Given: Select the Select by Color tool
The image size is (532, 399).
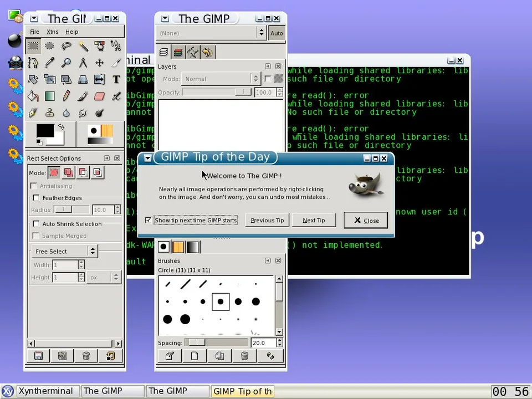Looking at the screenshot, I should point(99,46).
